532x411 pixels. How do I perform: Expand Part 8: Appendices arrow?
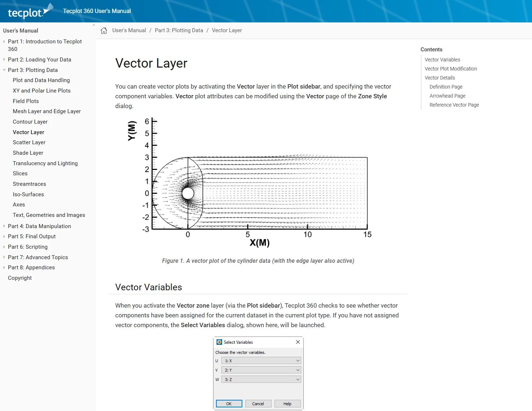[x=4, y=267]
